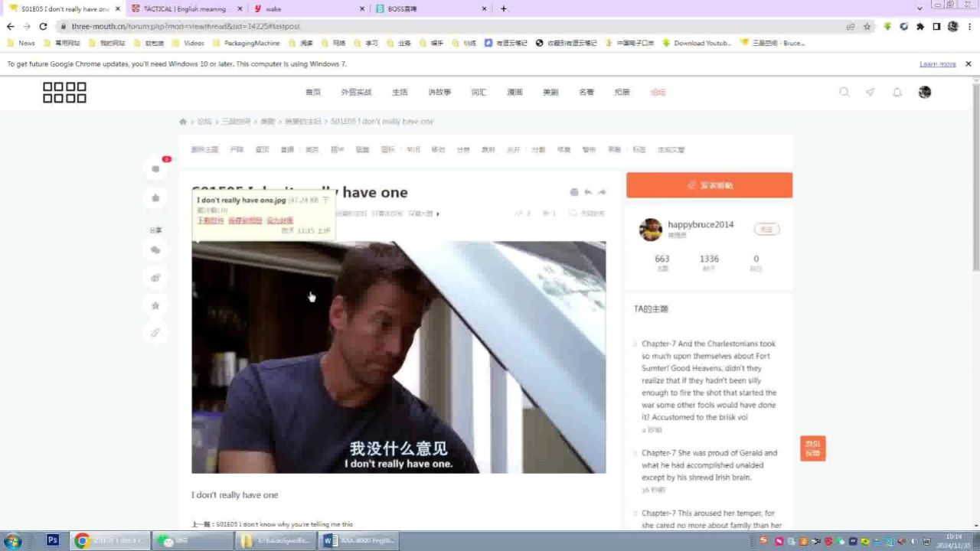
Task: Open the PackagingMachine bookmark folder
Action: [x=247, y=43]
